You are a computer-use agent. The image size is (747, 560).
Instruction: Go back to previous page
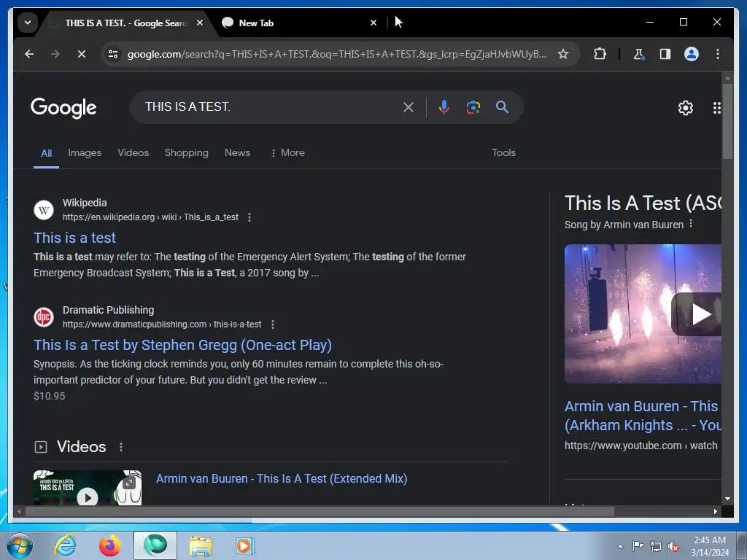tap(29, 54)
